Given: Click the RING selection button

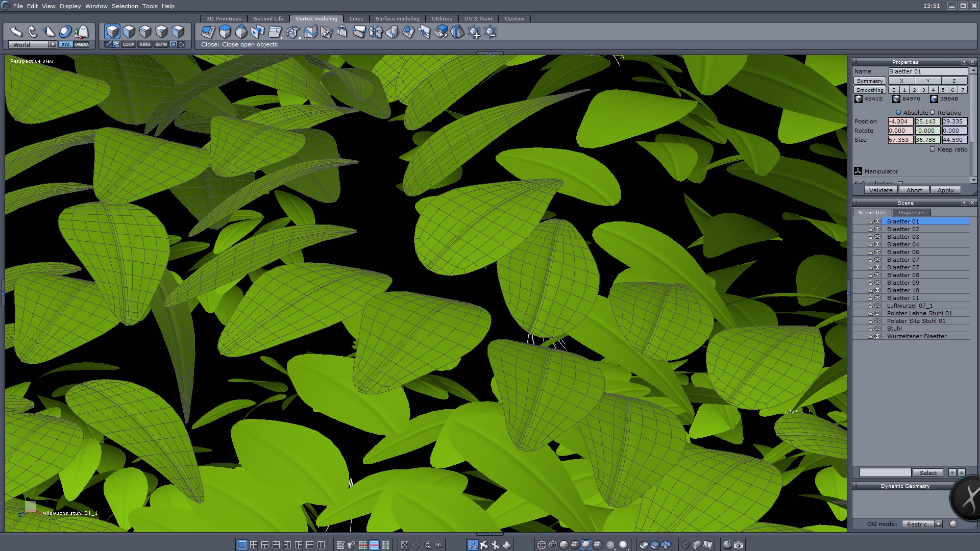Looking at the screenshot, I should coord(145,44).
